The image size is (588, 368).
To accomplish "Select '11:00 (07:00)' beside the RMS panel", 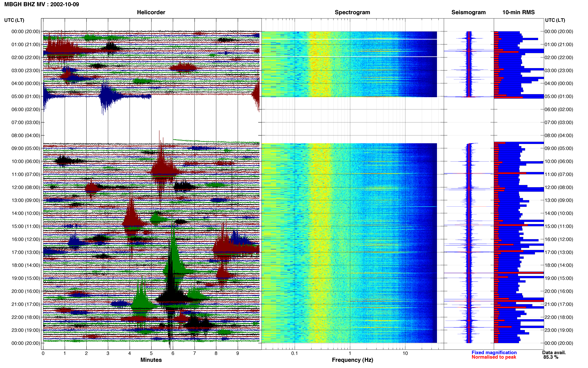I will coord(559,174).
